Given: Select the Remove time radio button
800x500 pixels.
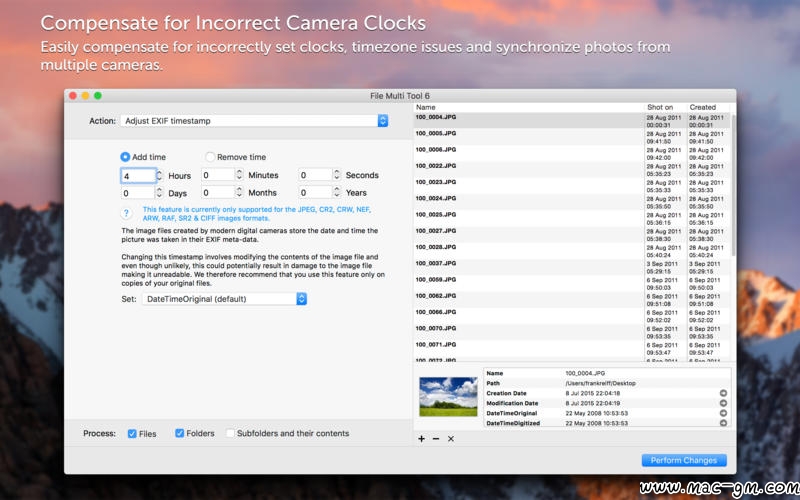Looking at the screenshot, I should pos(210,157).
